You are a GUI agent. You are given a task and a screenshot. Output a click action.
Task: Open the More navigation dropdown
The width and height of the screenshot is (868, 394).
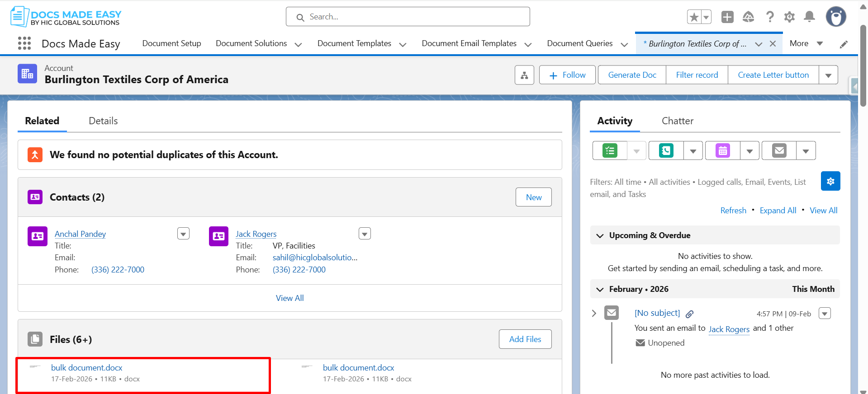[806, 43]
